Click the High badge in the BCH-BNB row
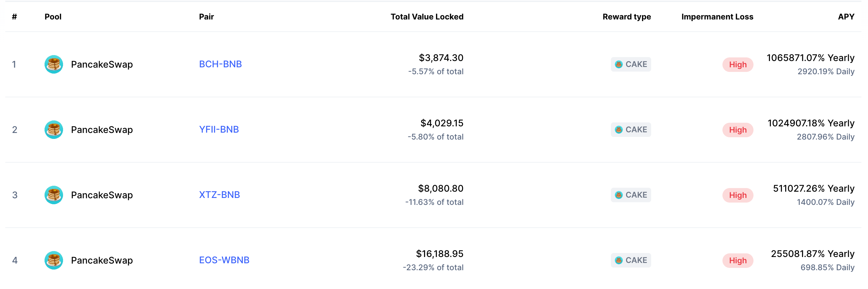Screen dimensions: 868x289 pos(738,65)
